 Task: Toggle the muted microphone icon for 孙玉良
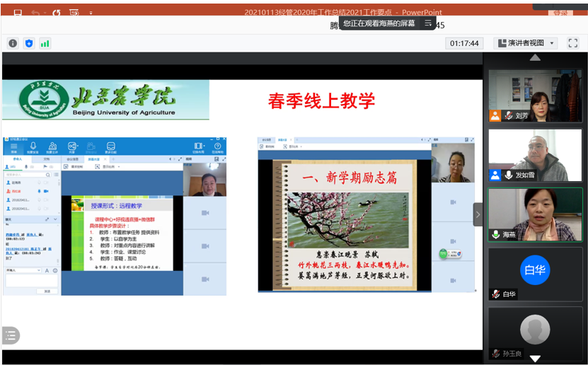497,353
